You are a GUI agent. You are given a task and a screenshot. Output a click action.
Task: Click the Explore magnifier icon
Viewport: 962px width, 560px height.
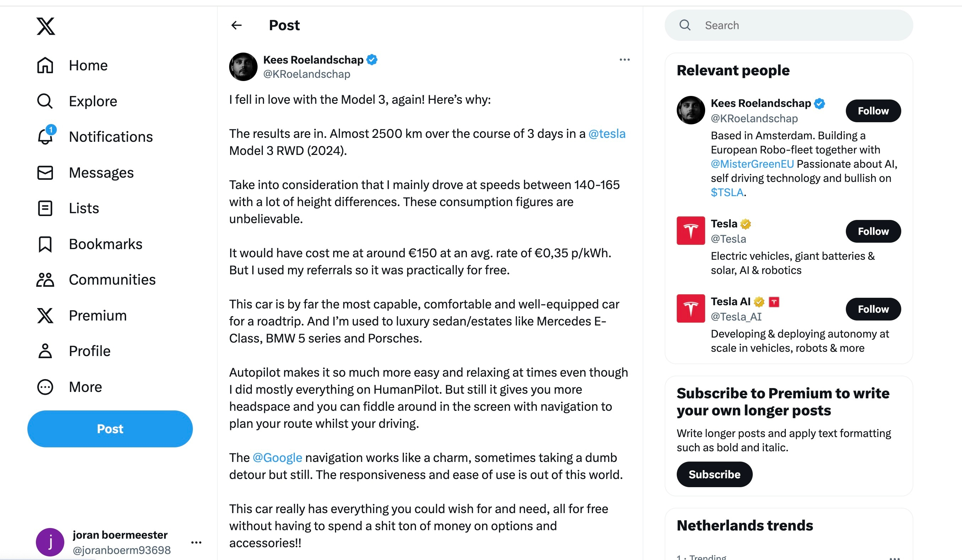45,101
